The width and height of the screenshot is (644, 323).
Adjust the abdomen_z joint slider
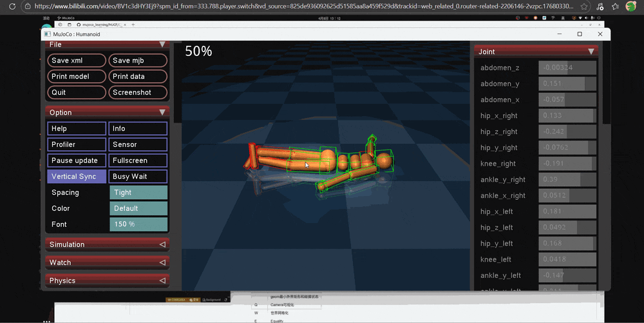tap(567, 68)
